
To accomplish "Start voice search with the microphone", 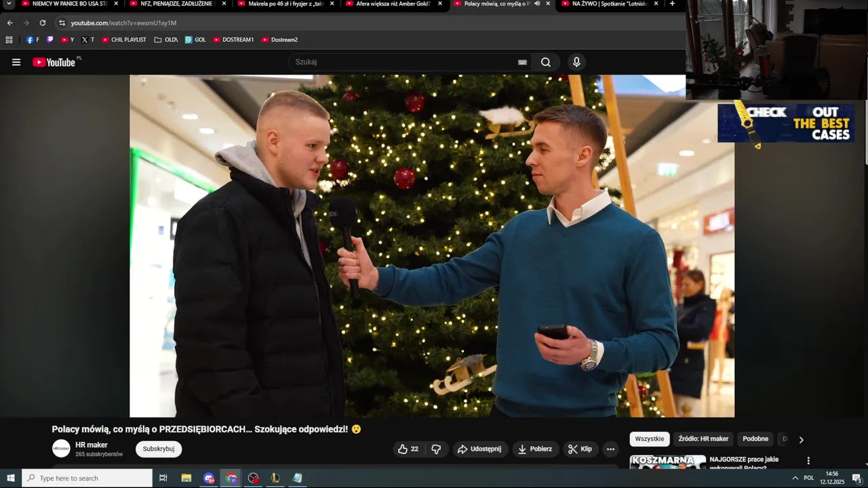I will (576, 62).
